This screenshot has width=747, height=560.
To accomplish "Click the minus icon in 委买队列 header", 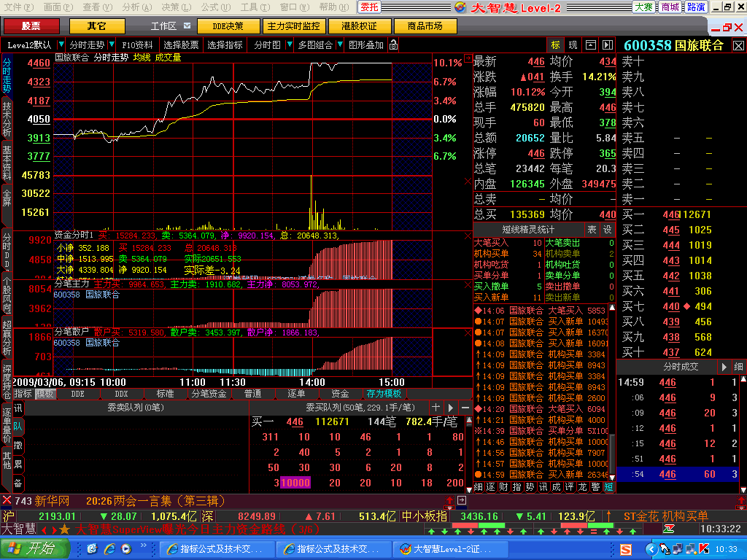I will pyautogui.click(x=465, y=408).
